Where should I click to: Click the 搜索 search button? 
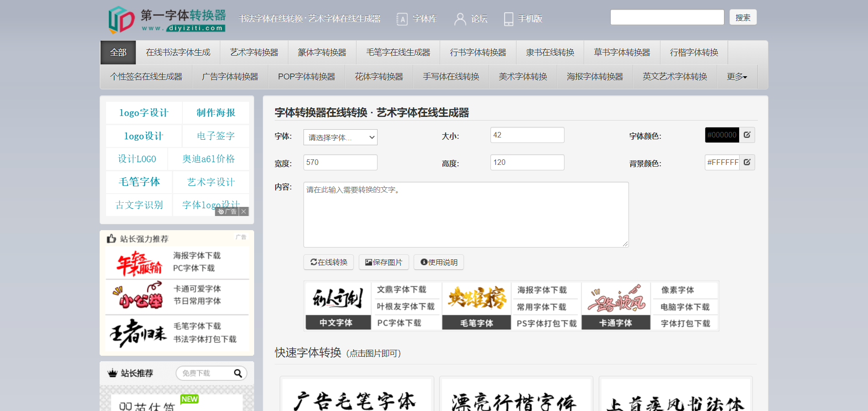point(743,17)
